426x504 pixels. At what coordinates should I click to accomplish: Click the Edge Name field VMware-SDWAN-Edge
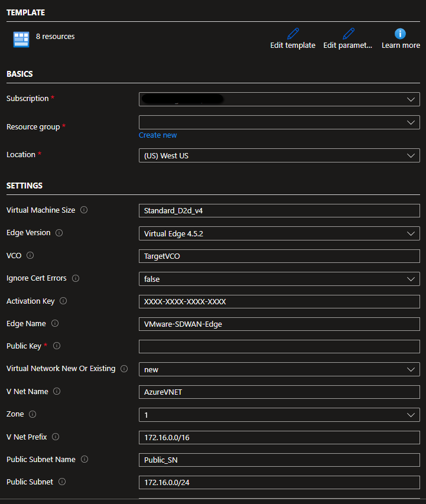pos(279,324)
